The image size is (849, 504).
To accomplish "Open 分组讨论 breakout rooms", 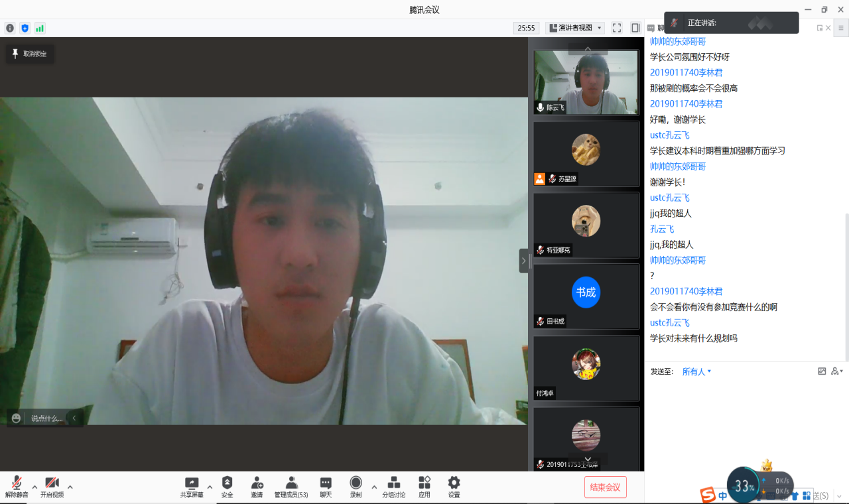I will (394, 487).
